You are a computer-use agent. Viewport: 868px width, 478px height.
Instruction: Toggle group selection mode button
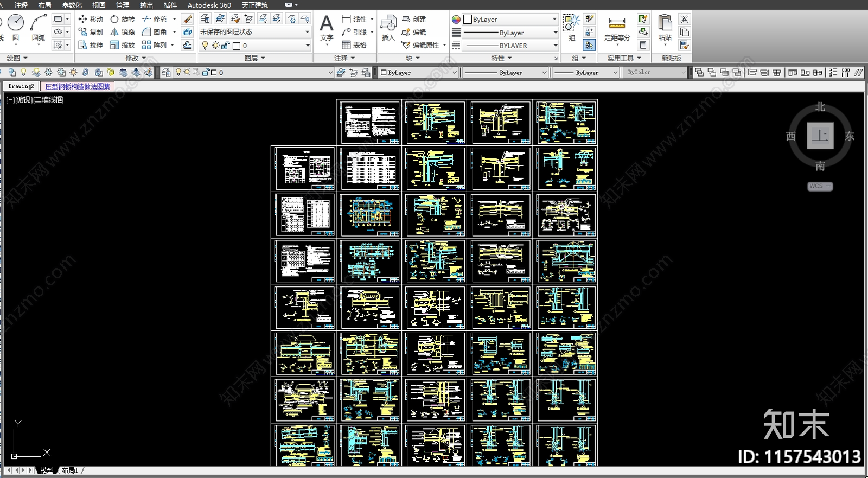pyautogui.click(x=589, y=45)
